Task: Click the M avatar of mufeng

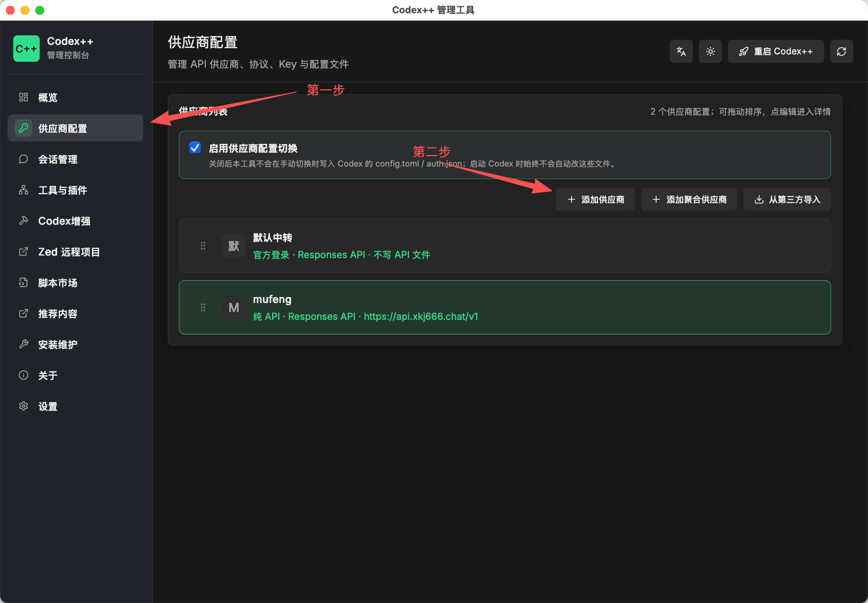Action: point(234,307)
